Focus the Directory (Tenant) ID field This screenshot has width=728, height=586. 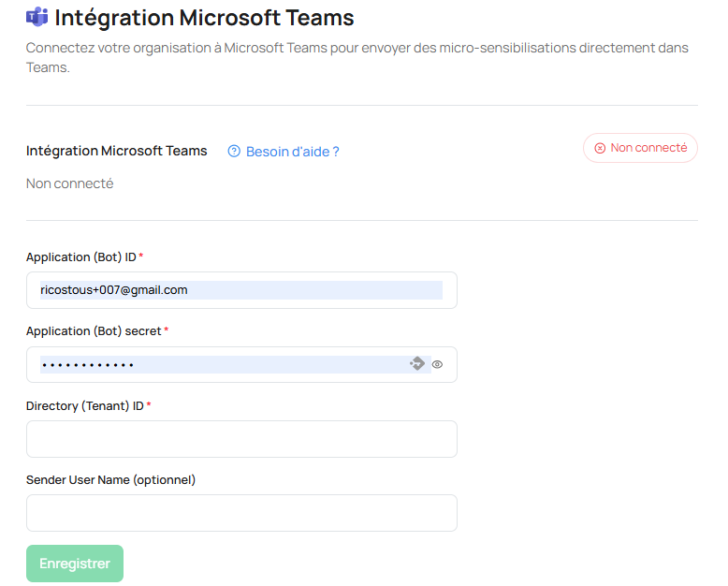241,439
